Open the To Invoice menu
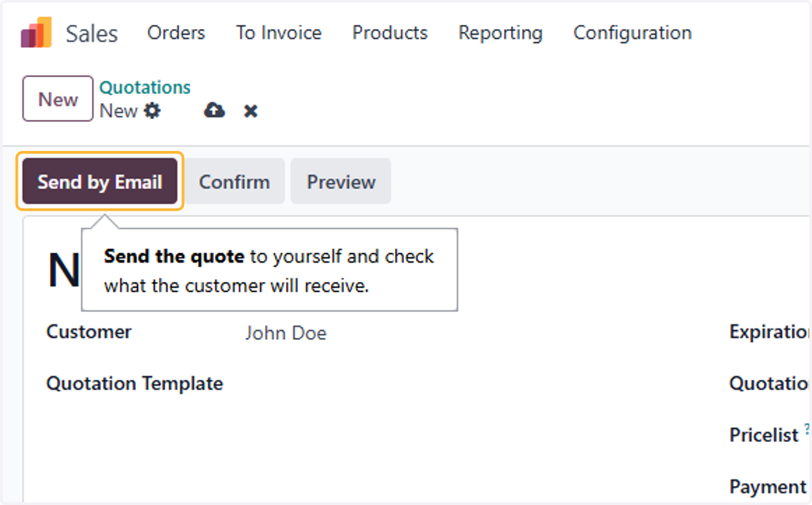 (279, 32)
